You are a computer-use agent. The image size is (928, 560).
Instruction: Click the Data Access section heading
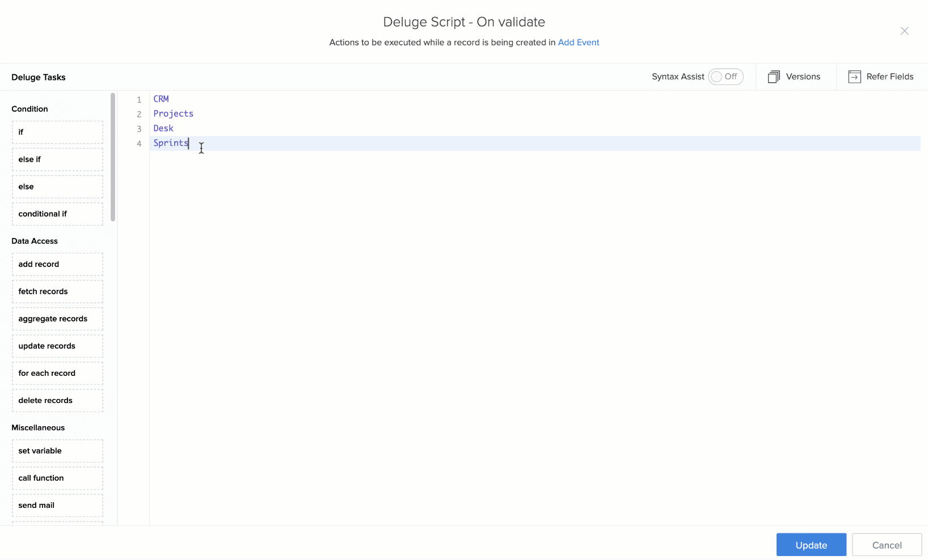tap(35, 241)
